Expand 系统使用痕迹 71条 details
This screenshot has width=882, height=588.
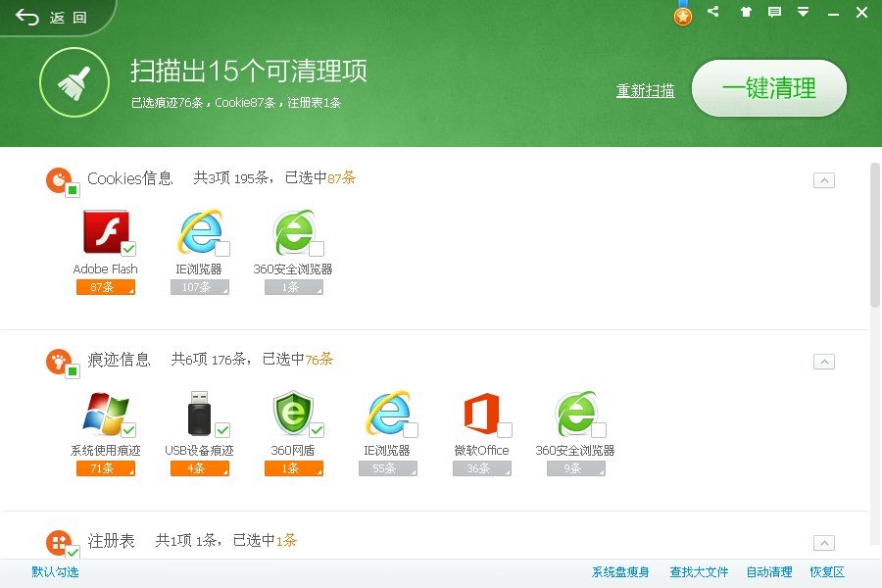pos(106,468)
